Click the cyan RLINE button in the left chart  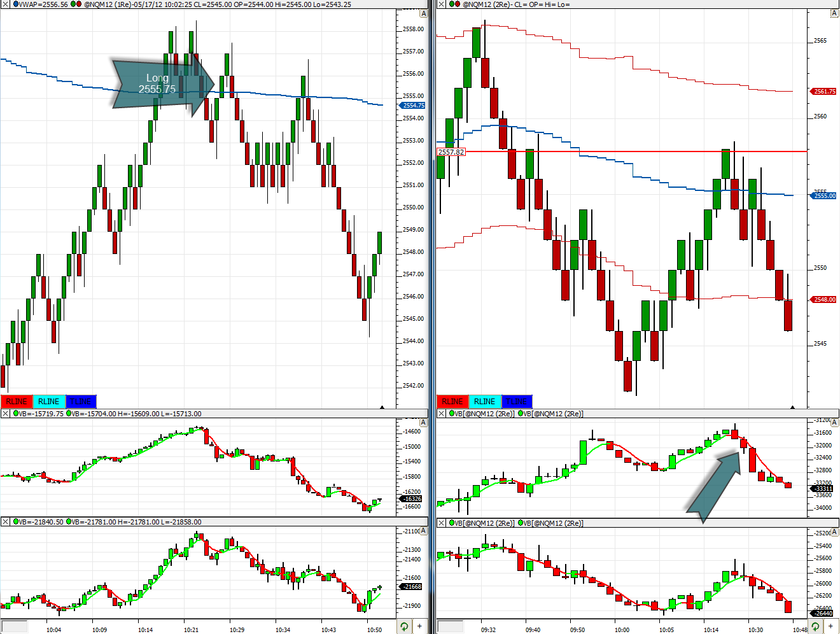49,402
